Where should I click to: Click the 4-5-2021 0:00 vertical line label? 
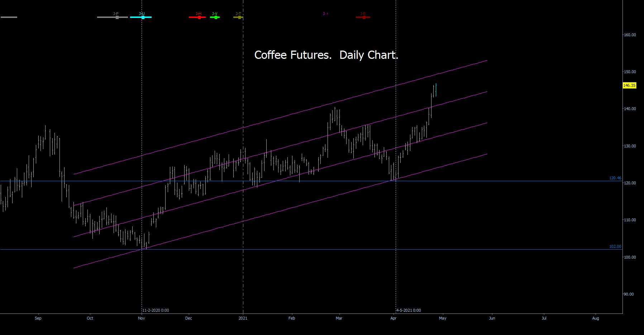click(409, 310)
